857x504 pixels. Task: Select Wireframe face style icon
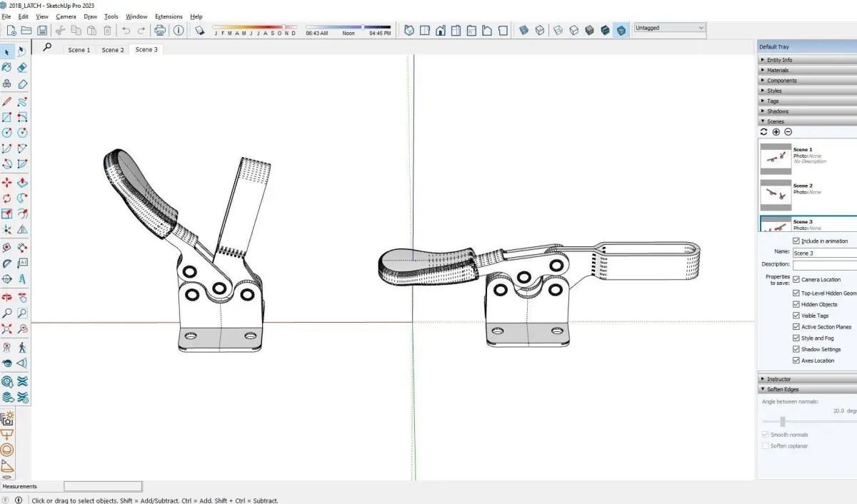coord(558,30)
